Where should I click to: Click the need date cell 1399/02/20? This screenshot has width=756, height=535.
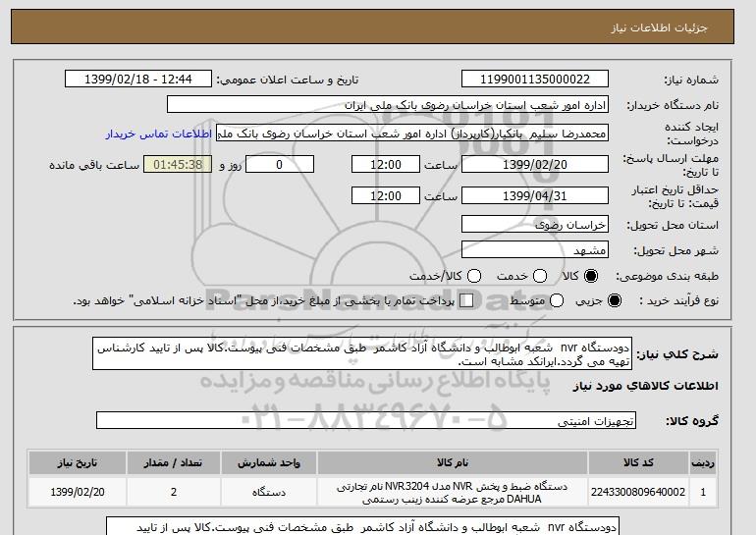(x=78, y=492)
